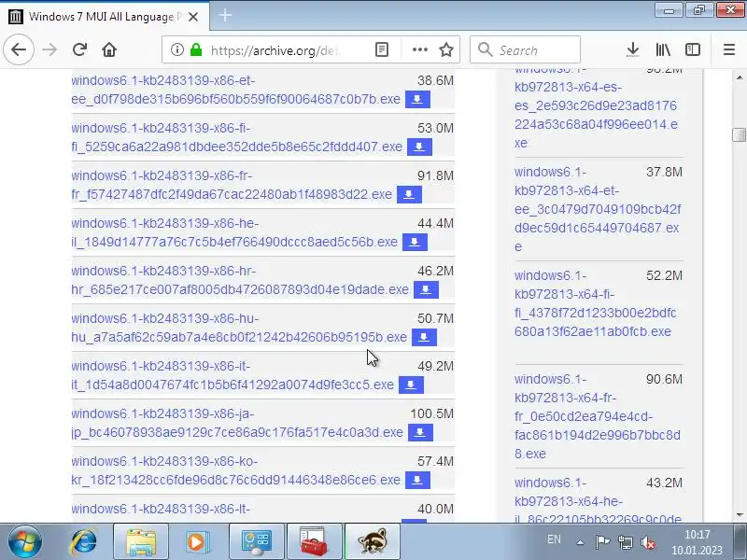Reload the current page
Image resolution: width=747 pixels, height=560 pixels.
[x=79, y=49]
